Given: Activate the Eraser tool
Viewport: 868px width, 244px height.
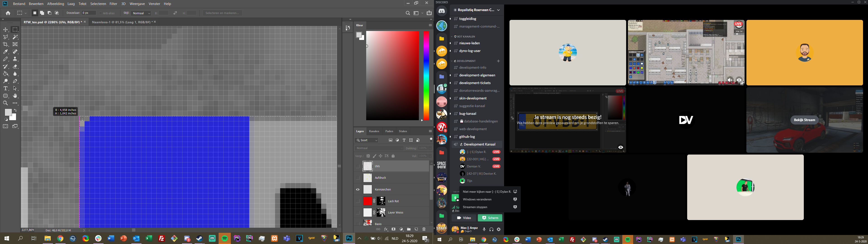Looking at the screenshot, I should (x=15, y=66).
